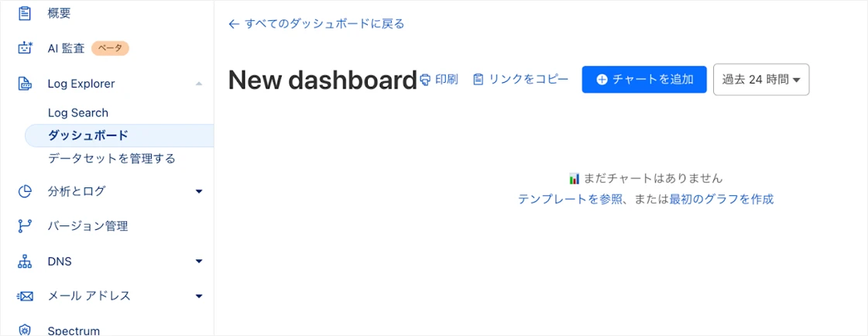Click the チャートを追加 button
Image resolution: width=868 pixels, height=336 pixels.
click(x=644, y=79)
